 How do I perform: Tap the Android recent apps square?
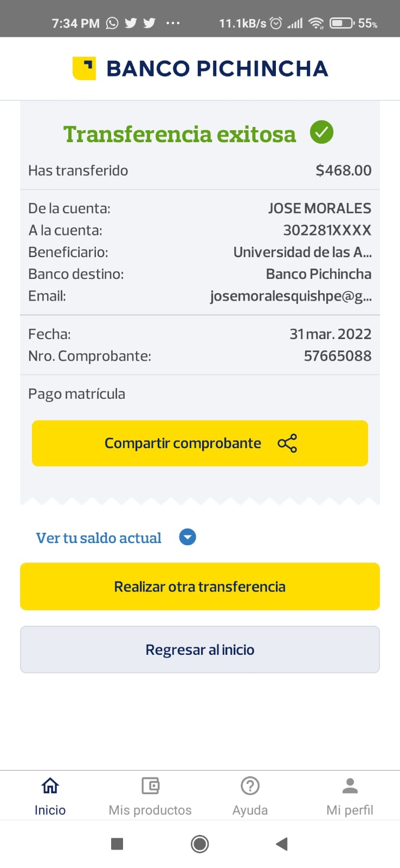(117, 844)
